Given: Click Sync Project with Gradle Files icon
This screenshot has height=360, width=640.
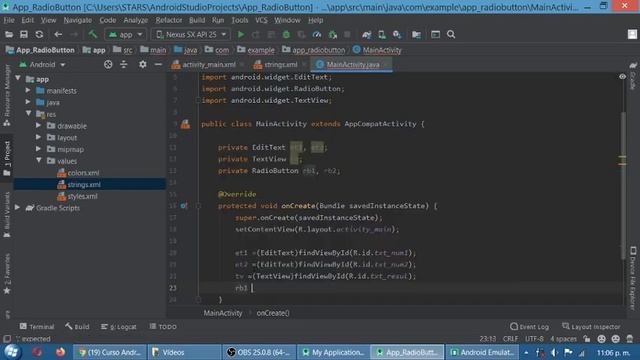Looking at the screenshot, I should coord(367,35).
